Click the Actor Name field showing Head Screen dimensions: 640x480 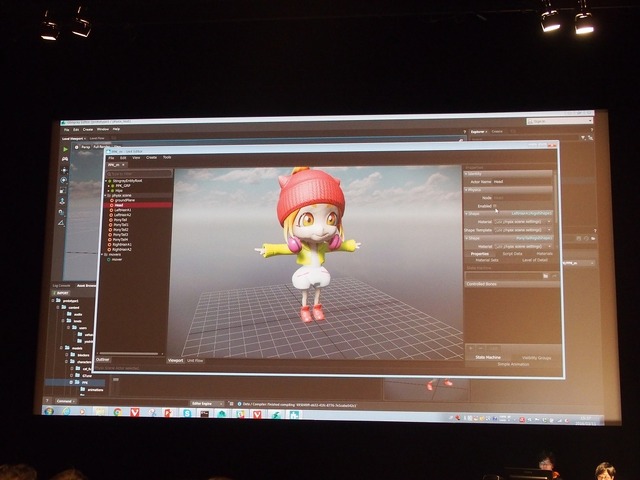click(x=522, y=182)
